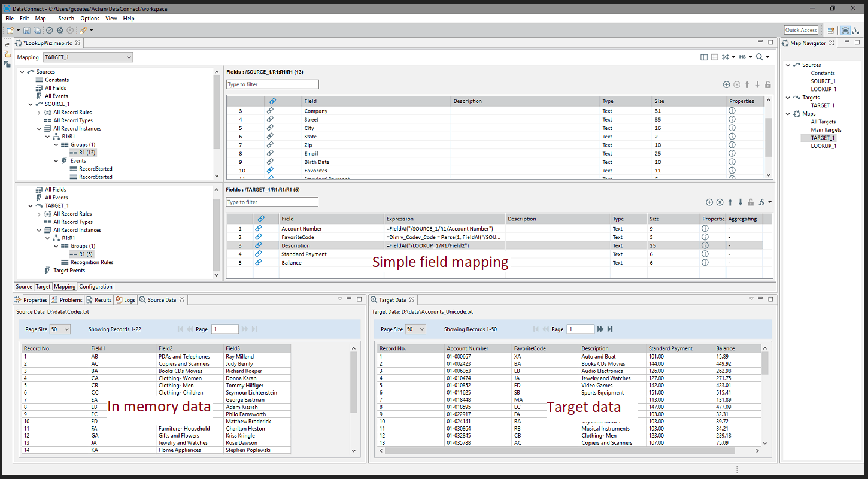The image size is (868, 479).
Task: Toggle the dual-pane view icon above fields
Action: pyautogui.click(x=704, y=57)
